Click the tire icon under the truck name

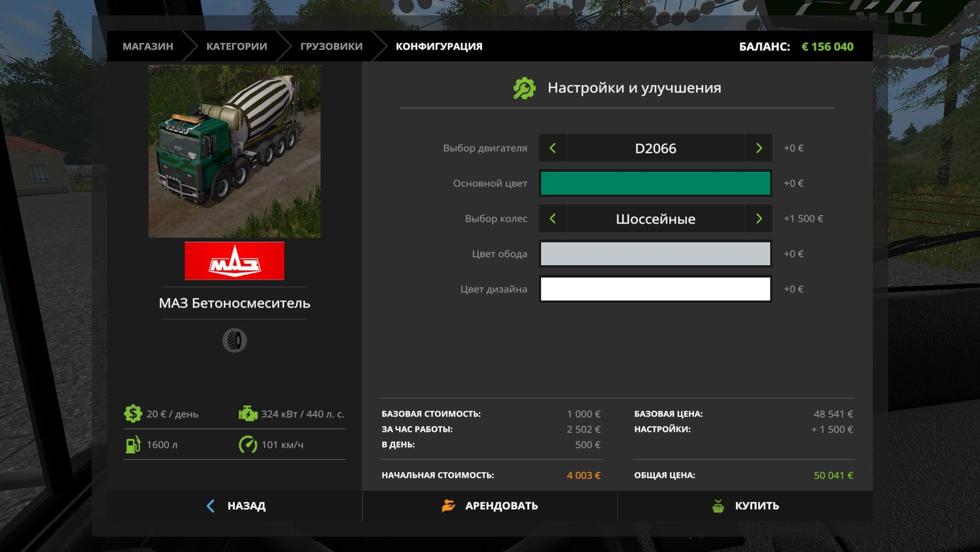pyautogui.click(x=235, y=341)
